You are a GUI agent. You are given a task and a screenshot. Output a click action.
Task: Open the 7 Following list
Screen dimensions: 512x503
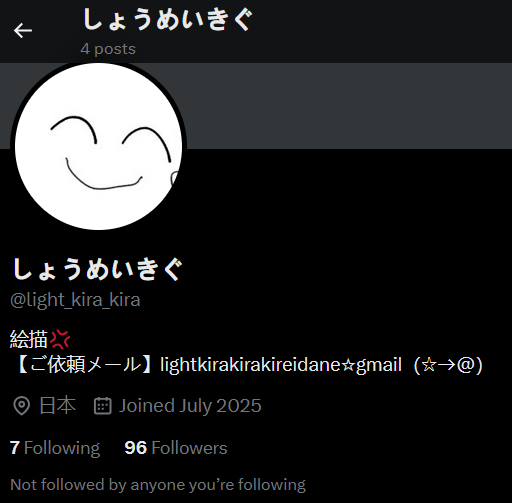(x=55, y=448)
